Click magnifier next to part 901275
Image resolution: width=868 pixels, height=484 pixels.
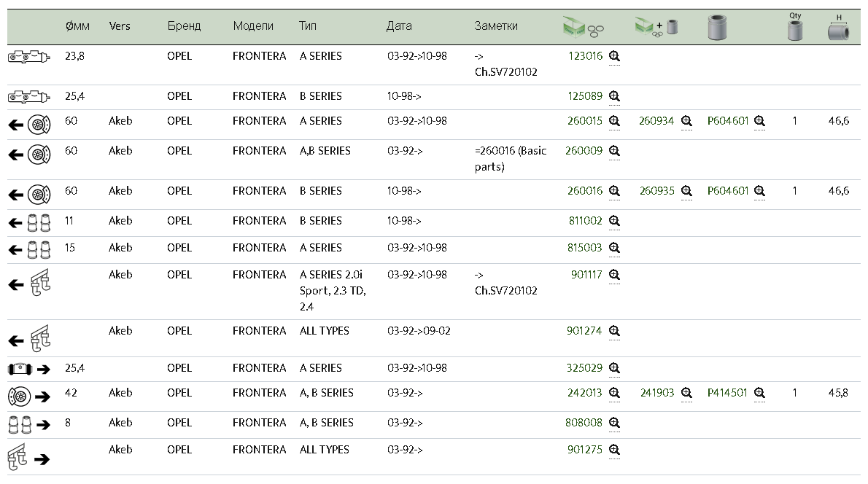point(614,450)
